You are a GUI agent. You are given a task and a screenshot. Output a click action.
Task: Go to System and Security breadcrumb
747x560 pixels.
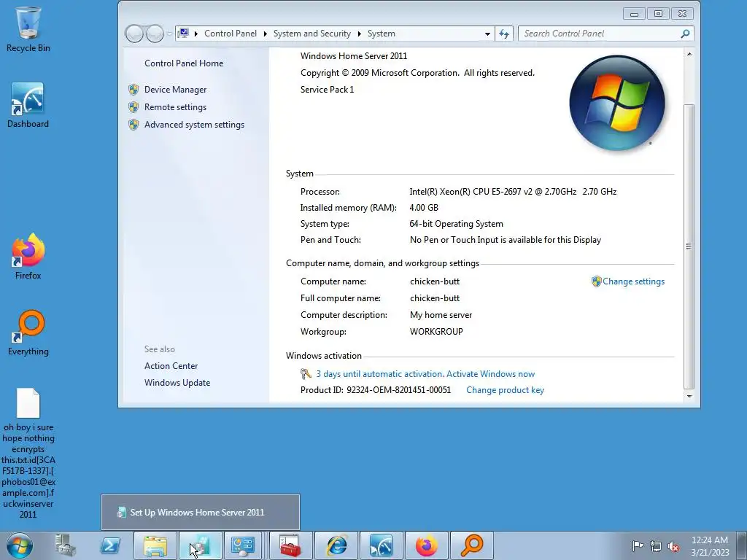tap(312, 34)
